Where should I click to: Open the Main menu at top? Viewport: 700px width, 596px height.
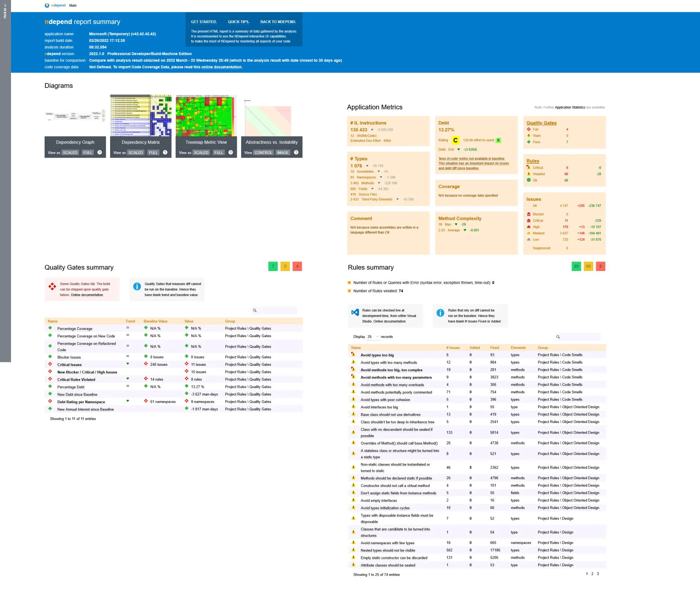point(73,6)
